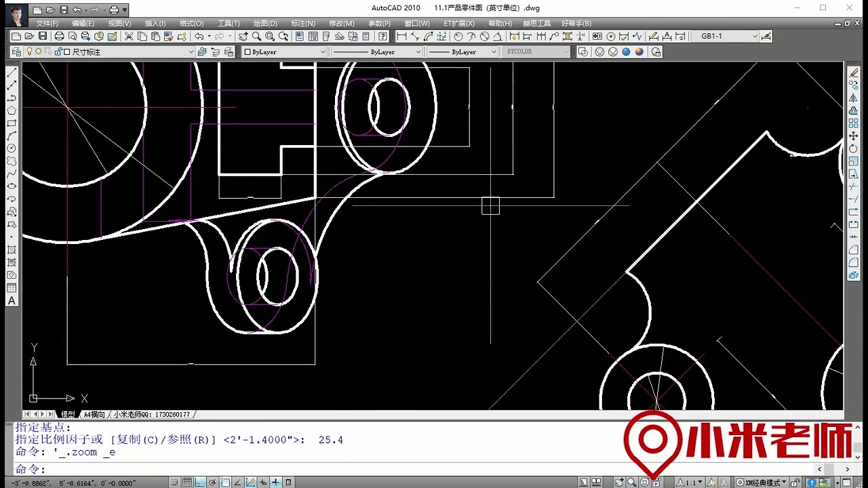Image resolution: width=868 pixels, height=488 pixels.
Task: Select the Scale modify tool
Action: click(x=854, y=161)
